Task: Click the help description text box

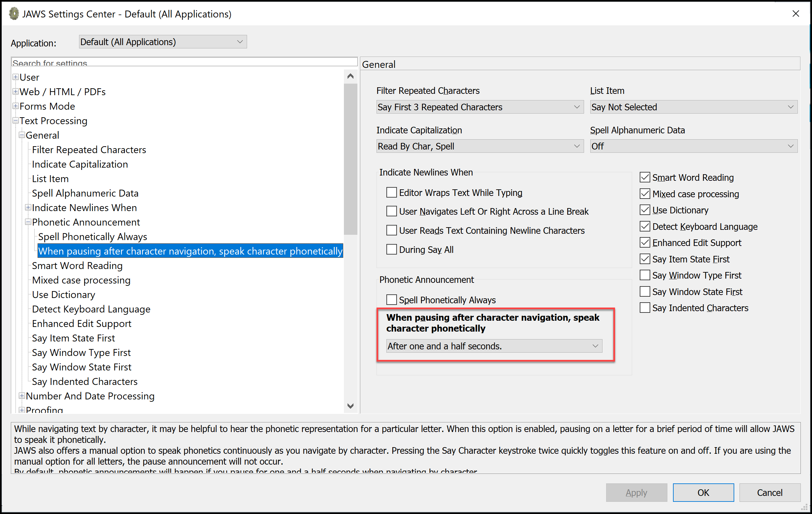Action: (x=406, y=447)
